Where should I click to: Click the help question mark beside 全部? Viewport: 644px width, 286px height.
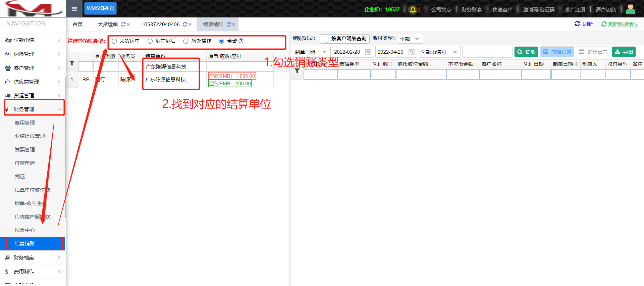coord(241,41)
